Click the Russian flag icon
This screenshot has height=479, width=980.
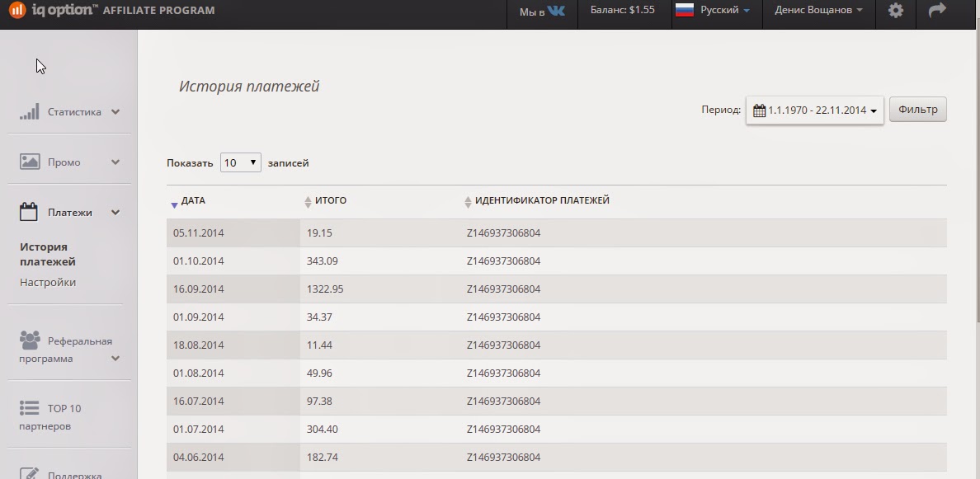[685, 11]
